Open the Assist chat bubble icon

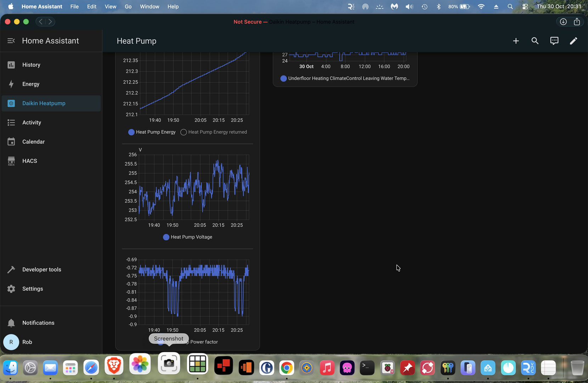[554, 41]
